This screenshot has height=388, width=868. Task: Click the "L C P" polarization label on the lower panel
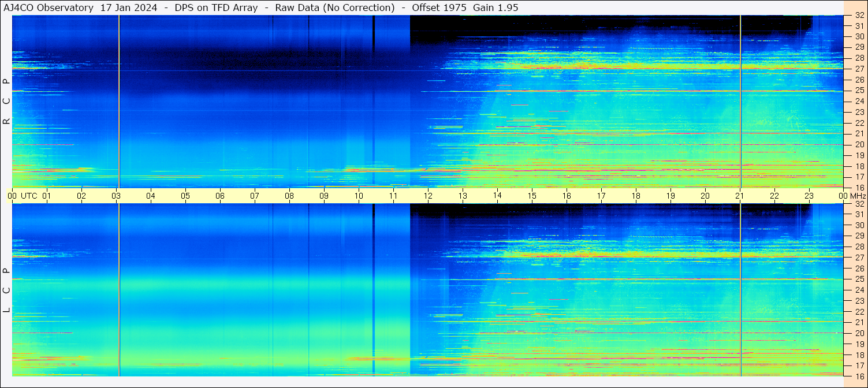[6, 290]
